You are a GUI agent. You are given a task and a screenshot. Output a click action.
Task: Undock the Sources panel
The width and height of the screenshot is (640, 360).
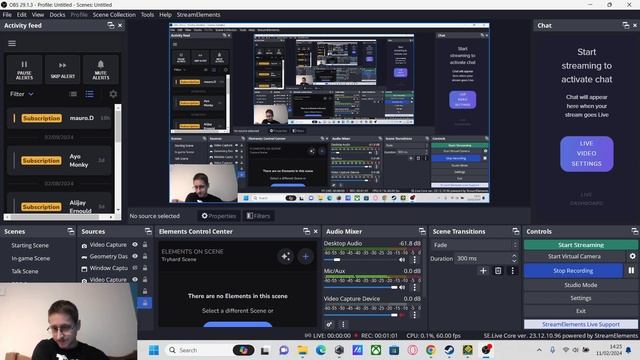(148, 231)
